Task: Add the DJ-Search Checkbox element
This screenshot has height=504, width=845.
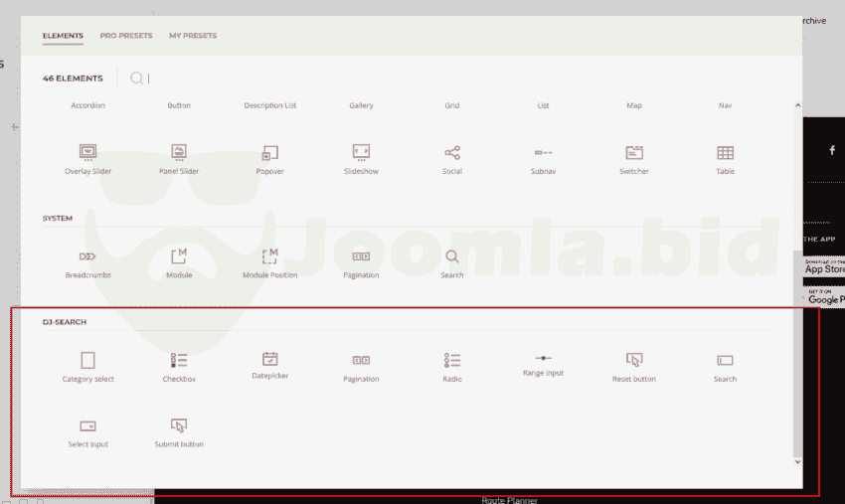Action: [x=179, y=362]
